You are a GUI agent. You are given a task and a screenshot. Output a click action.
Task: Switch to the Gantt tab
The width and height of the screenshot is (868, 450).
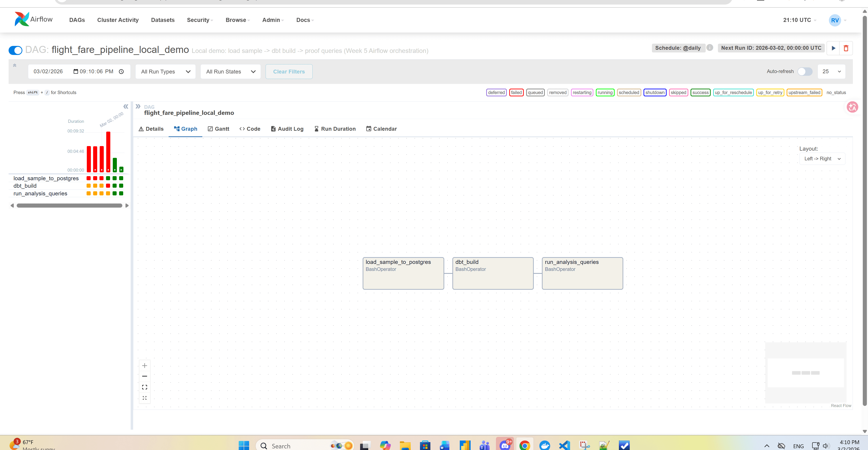pyautogui.click(x=218, y=128)
